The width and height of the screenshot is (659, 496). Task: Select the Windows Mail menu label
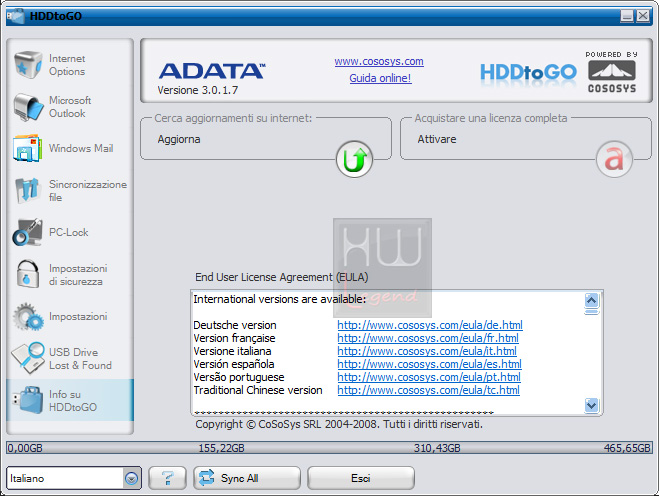81,148
